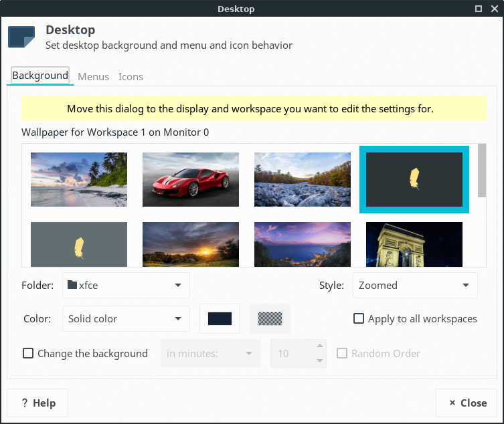Switch to the Menus tab
Viewport: 504px width, 424px height.
(x=93, y=77)
